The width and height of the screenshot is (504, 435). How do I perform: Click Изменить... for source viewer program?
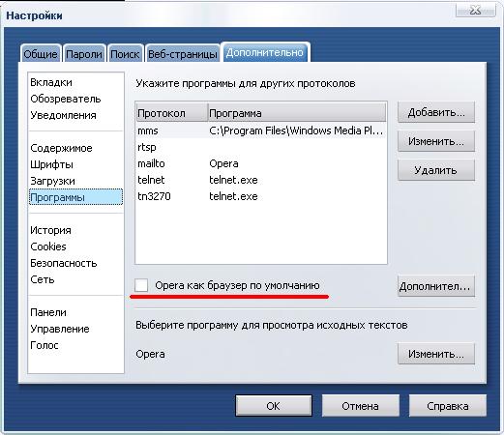point(436,354)
